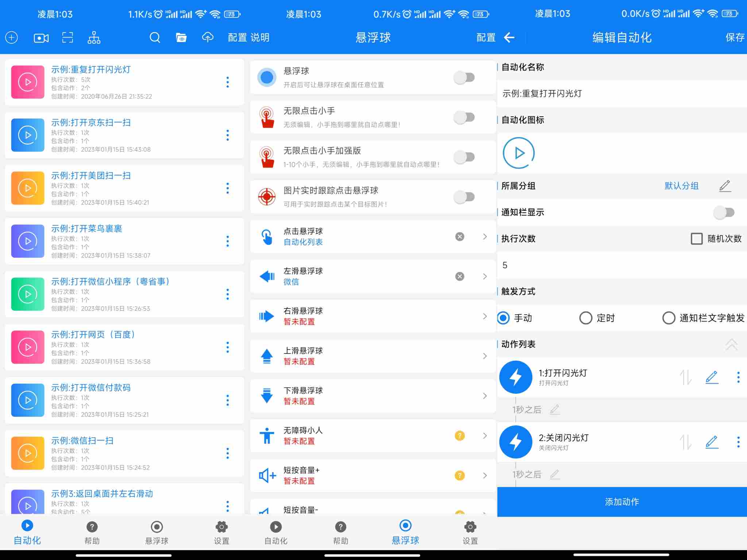
Task: Select 定时 trigger radio button
Action: coord(586,318)
